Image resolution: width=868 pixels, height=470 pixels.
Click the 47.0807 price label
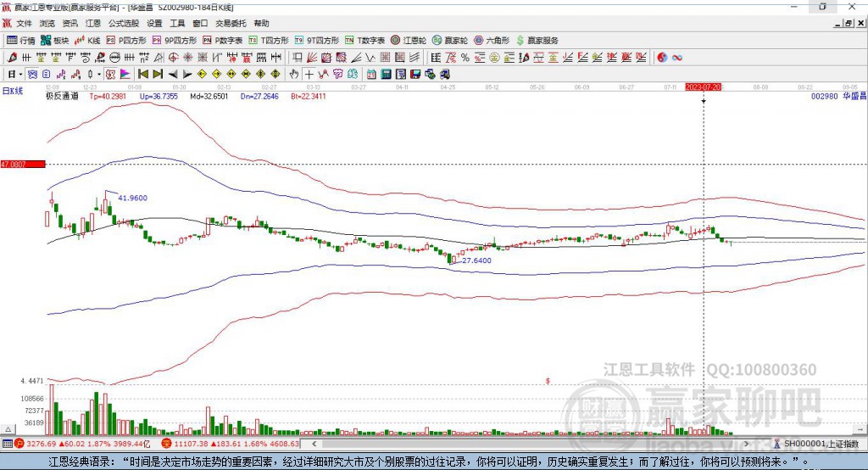point(23,164)
